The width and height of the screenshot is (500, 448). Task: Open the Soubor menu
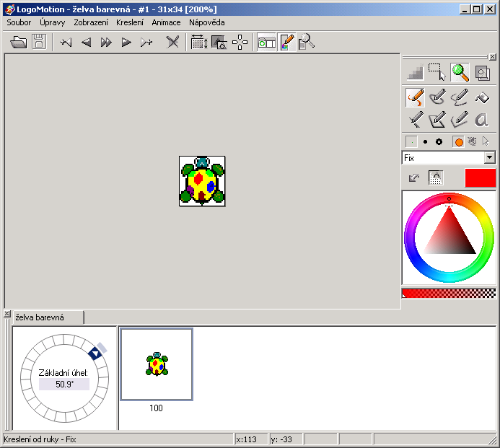19,22
